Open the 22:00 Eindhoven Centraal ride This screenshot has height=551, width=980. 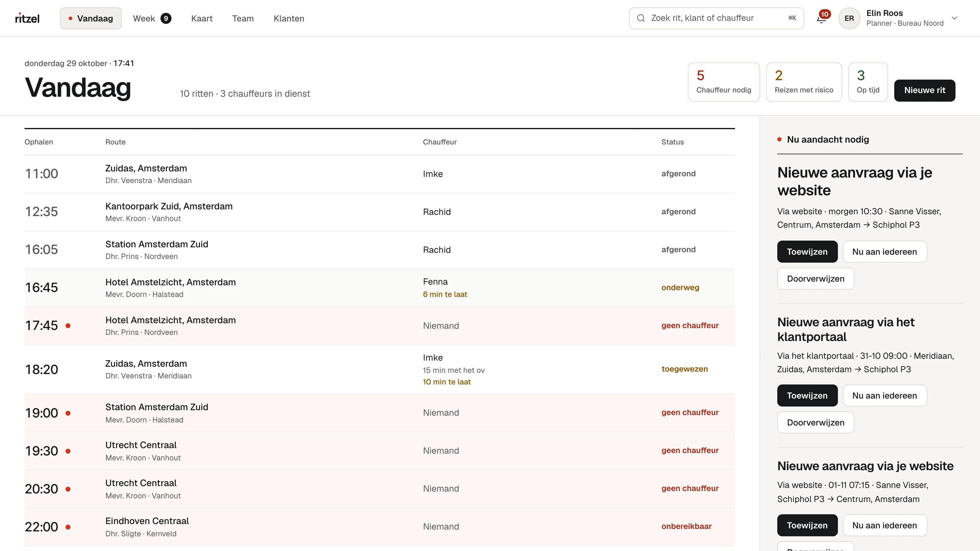[x=379, y=527]
